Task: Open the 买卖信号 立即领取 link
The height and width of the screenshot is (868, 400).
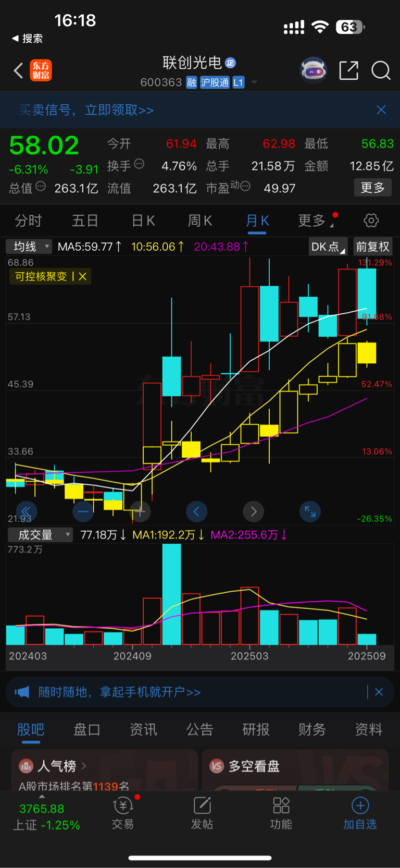Action: click(x=86, y=109)
